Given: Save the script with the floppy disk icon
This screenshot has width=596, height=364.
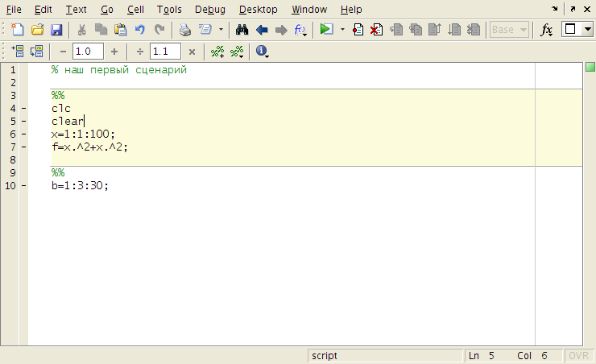Looking at the screenshot, I should pos(56,29).
